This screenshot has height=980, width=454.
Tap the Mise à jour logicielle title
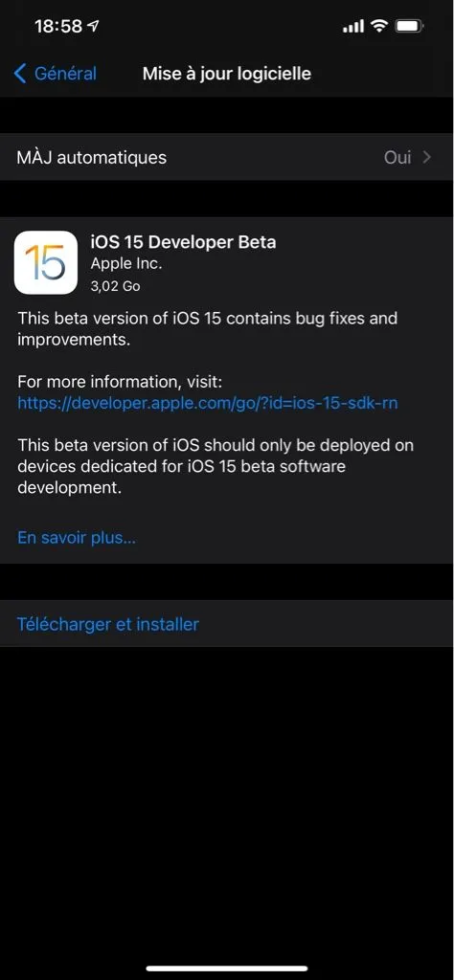coord(226,74)
